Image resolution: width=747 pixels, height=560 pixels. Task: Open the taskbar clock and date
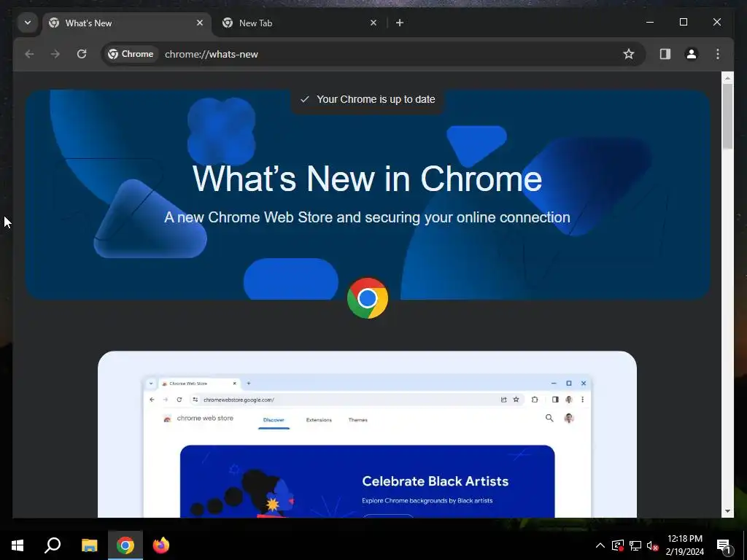pos(684,545)
